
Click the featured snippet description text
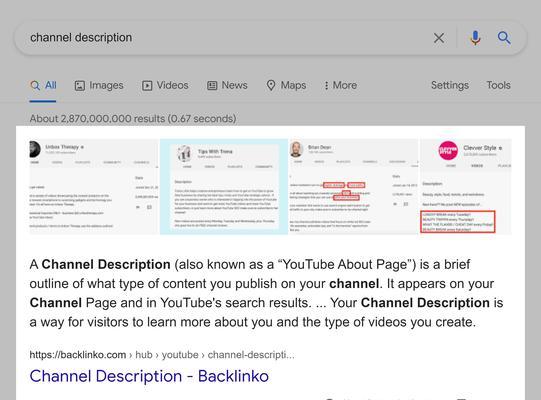266,293
